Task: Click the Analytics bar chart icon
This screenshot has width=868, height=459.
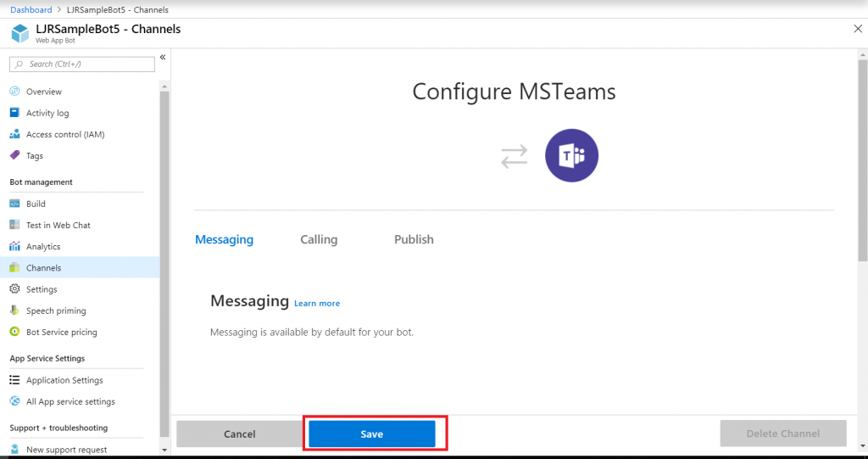Action: (15, 246)
